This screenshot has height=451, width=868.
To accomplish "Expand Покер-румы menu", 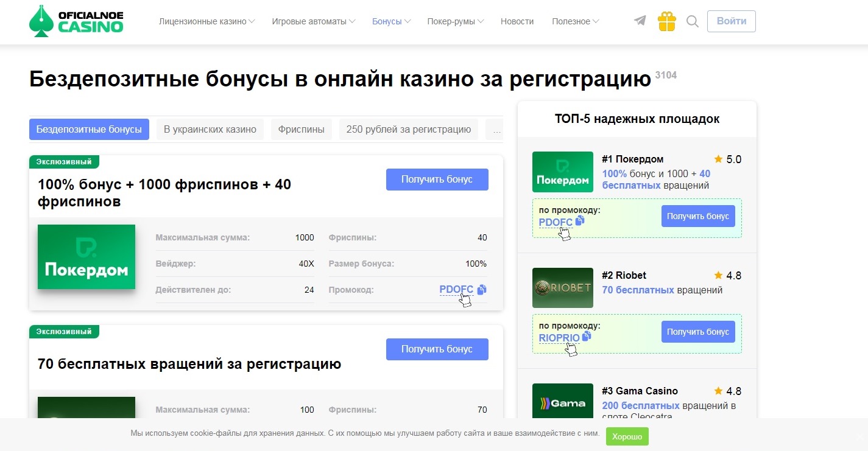I will 456,21.
